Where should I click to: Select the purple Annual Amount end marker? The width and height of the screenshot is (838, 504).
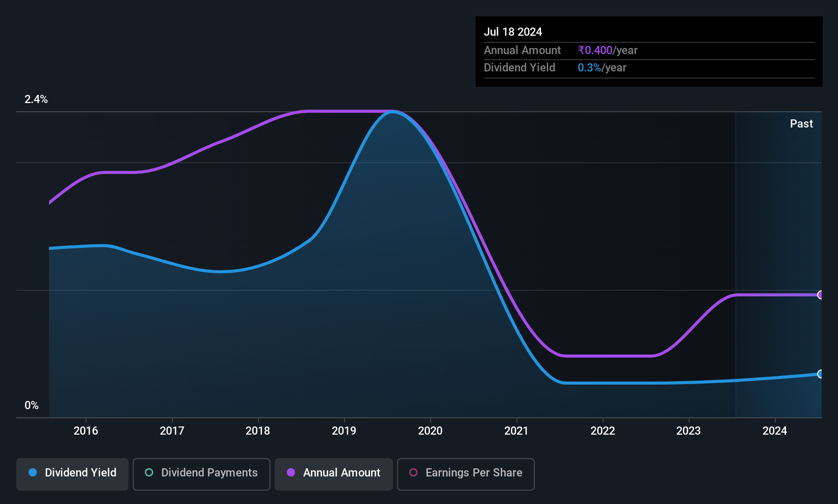click(x=821, y=295)
